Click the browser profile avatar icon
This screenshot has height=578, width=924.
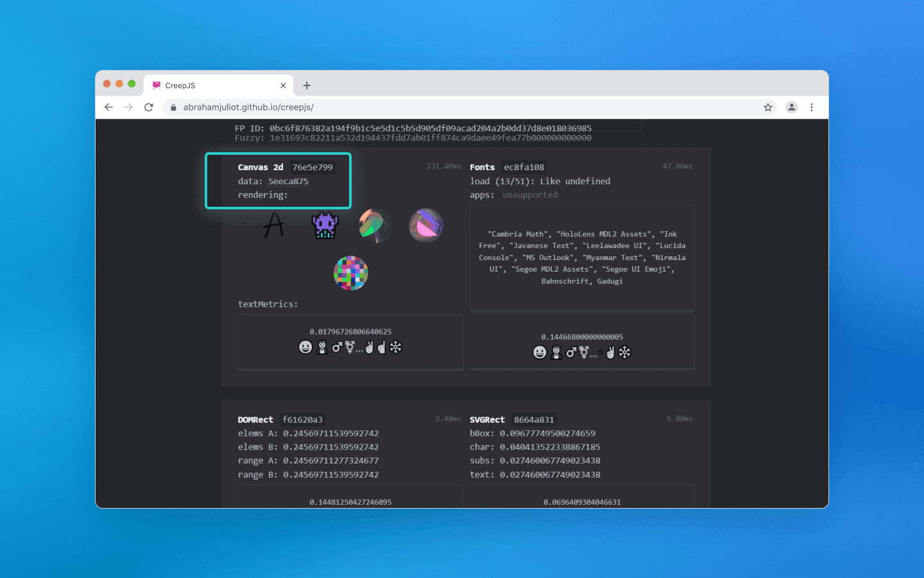(x=791, y=107)
